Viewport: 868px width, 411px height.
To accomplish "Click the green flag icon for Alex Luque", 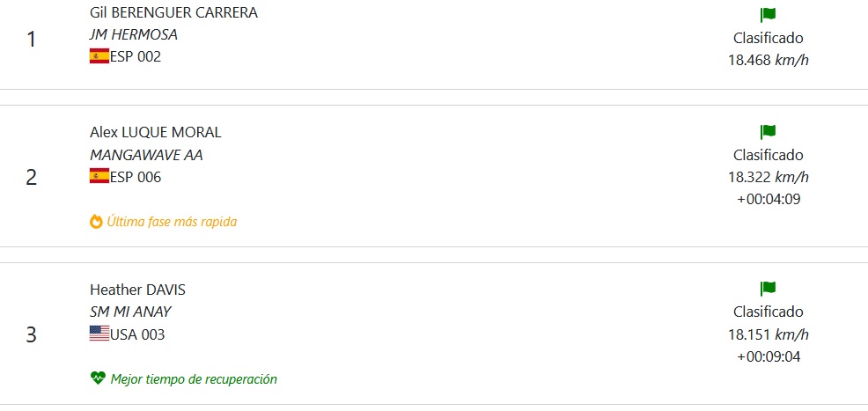I will pyautogui.click(x=768, y=132).
